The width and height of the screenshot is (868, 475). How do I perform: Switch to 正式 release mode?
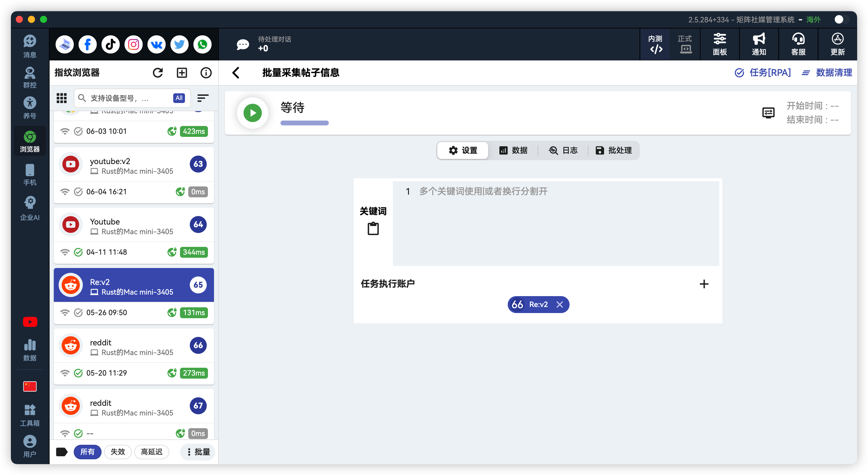pos(685,44)
